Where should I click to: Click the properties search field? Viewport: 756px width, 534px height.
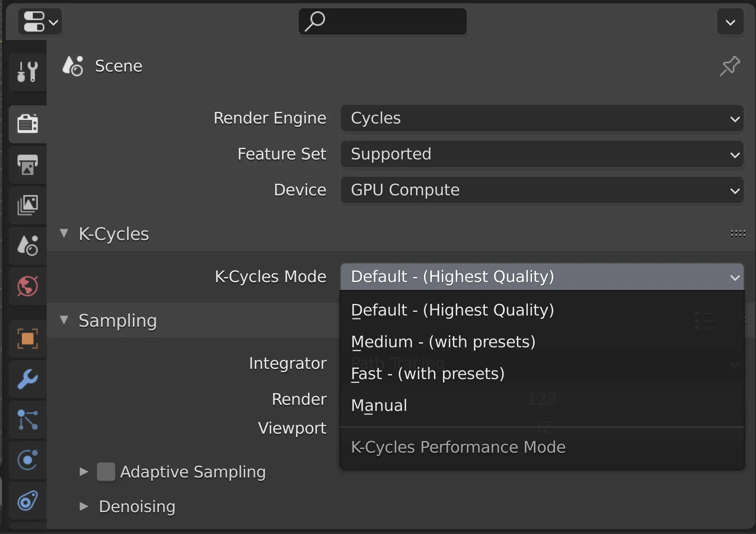tap(383, 22)
